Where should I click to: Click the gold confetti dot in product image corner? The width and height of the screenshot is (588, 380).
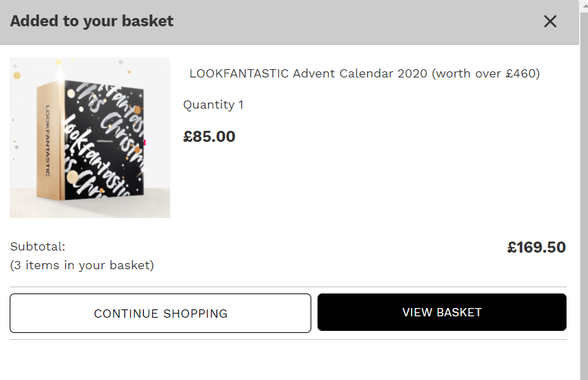pyautogui.click(x=17, y=75)
